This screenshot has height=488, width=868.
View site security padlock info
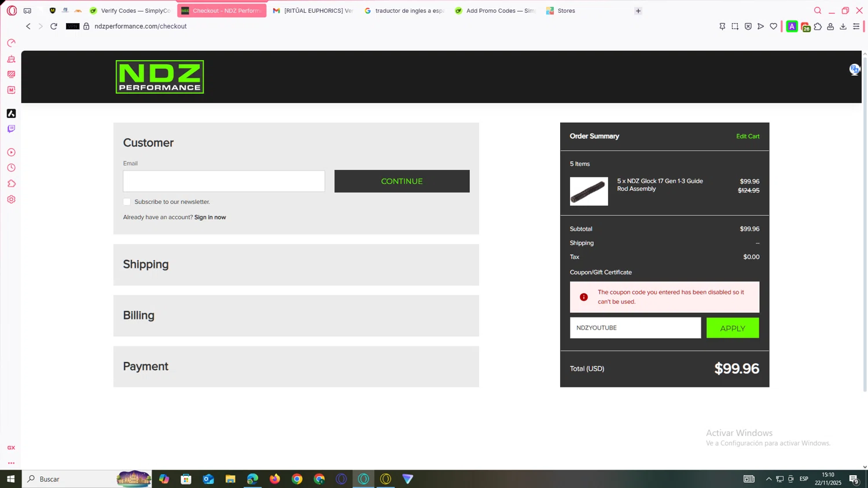click(86, 26)
